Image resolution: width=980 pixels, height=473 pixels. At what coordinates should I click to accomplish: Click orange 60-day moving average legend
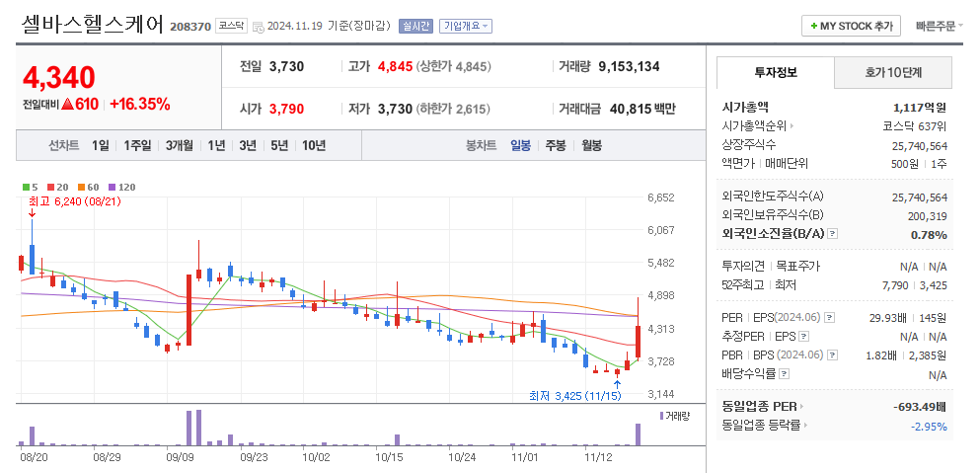pyautogui.click(x=88, y=187)
